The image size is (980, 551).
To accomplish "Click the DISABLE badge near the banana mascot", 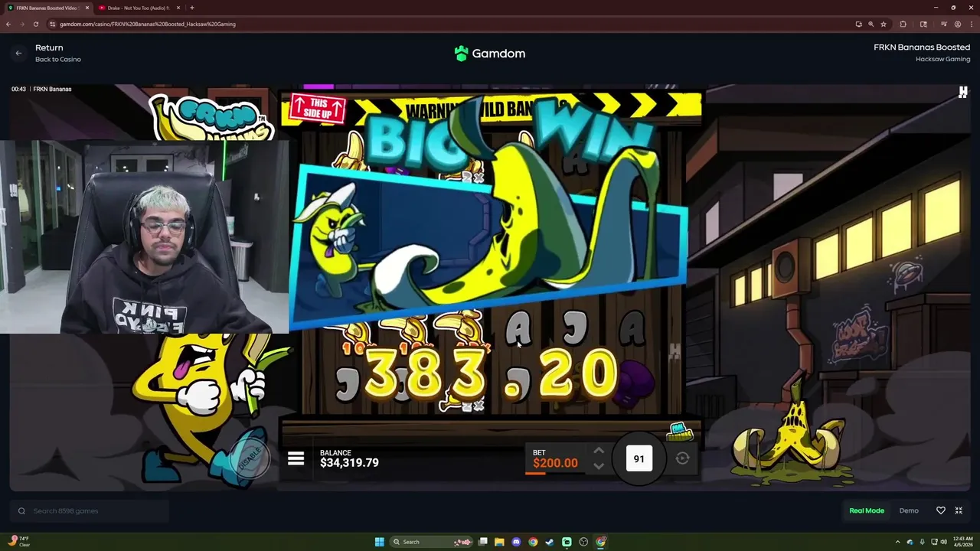I will (250, 460).
